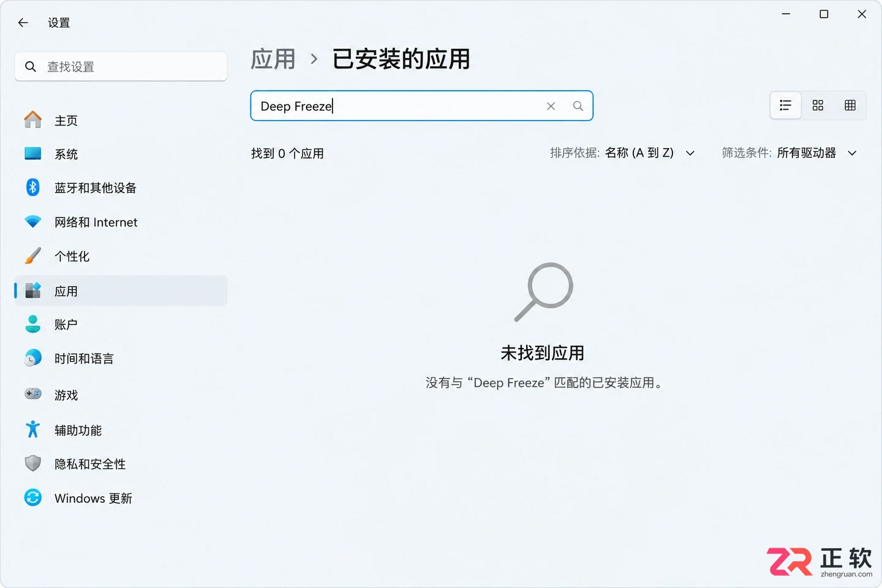Go to 个性化 personalization settings
Screen dimensions: 882x588
coord(121,257)
